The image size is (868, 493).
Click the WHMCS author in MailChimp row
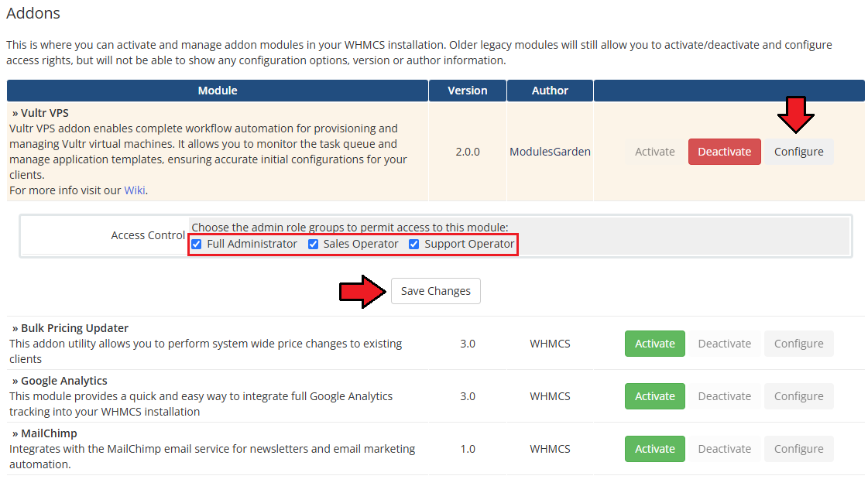pyautogui.click(x=550, y=449)
